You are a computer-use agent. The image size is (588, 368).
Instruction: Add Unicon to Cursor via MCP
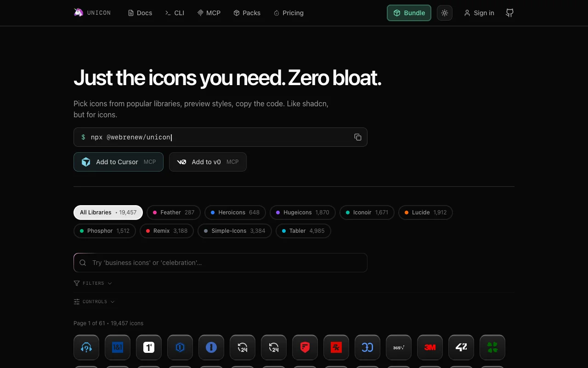coord(118,162)
